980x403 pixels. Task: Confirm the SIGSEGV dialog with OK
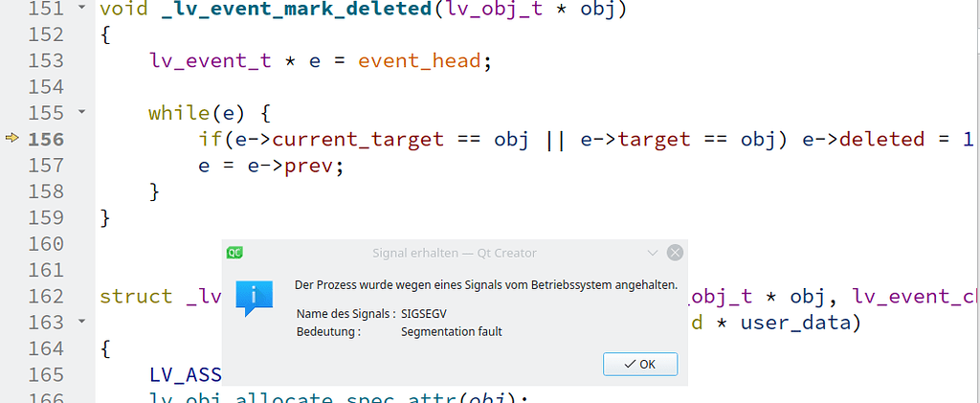pos(640,365)
